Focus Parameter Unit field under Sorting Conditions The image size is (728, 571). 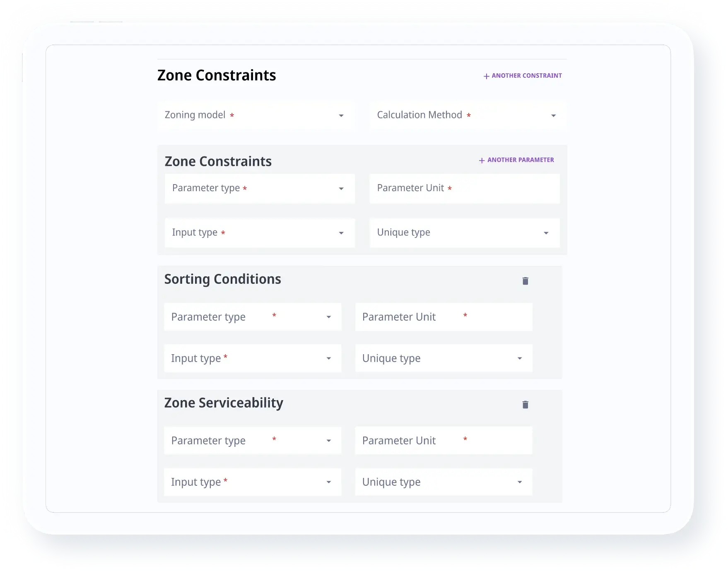(444, 317)
